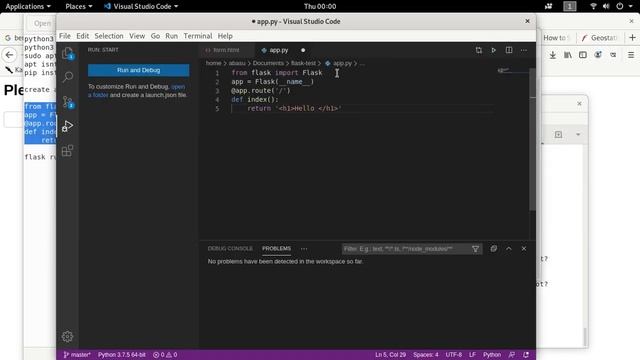Click the feedback icon in status bar
640x360 pixels.
pos(511,355)
